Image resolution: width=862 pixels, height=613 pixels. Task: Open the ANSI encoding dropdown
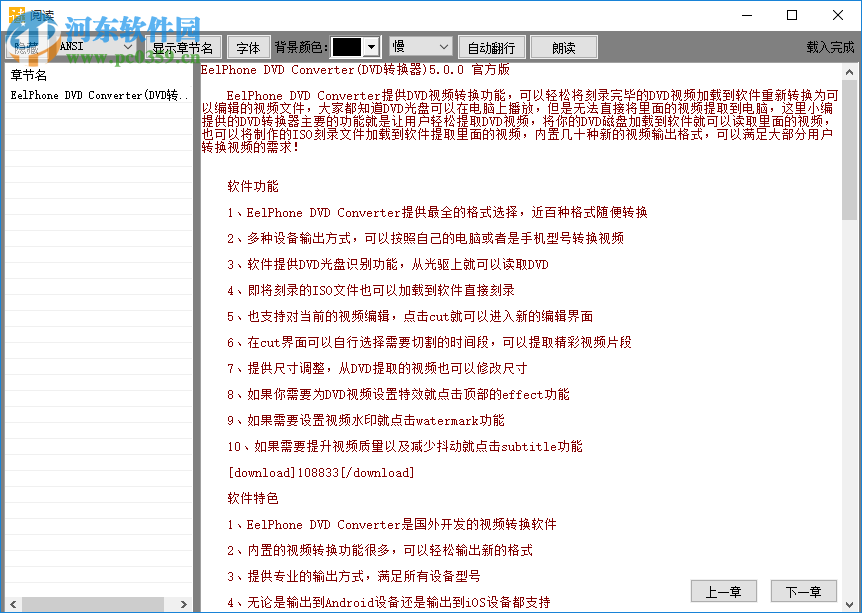pyautogui.click(x=96, y=47)
